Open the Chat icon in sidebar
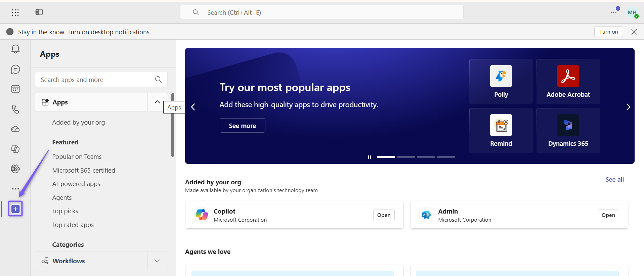Image resolution: width=644 pixels, height=276 pixels. coord(15,69)
